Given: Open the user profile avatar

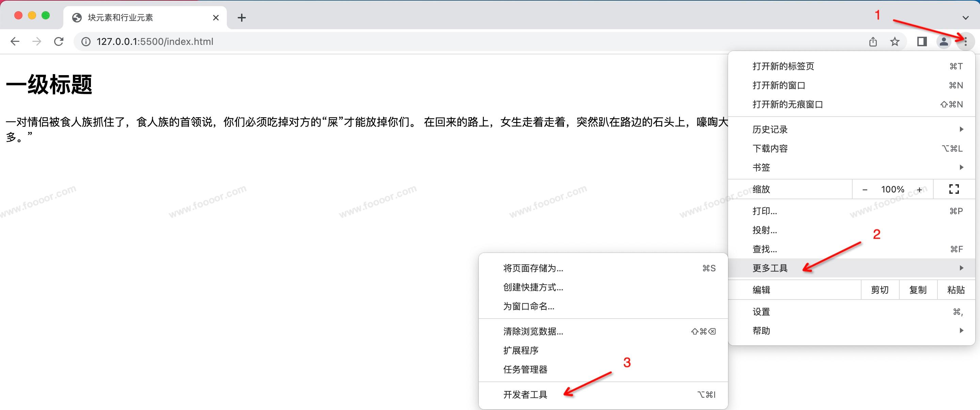Looking at the screenshot, I should tap(944, 41).
